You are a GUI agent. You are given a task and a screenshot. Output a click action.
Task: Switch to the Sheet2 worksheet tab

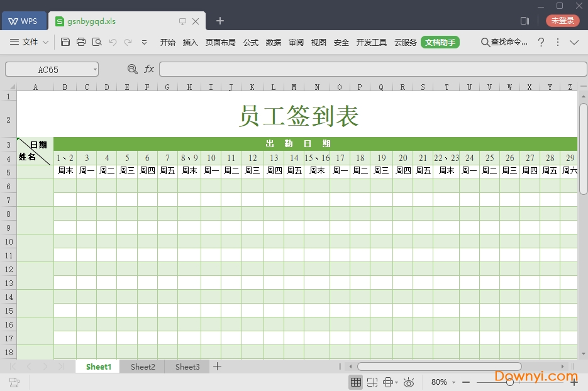(x=142, y=366)
